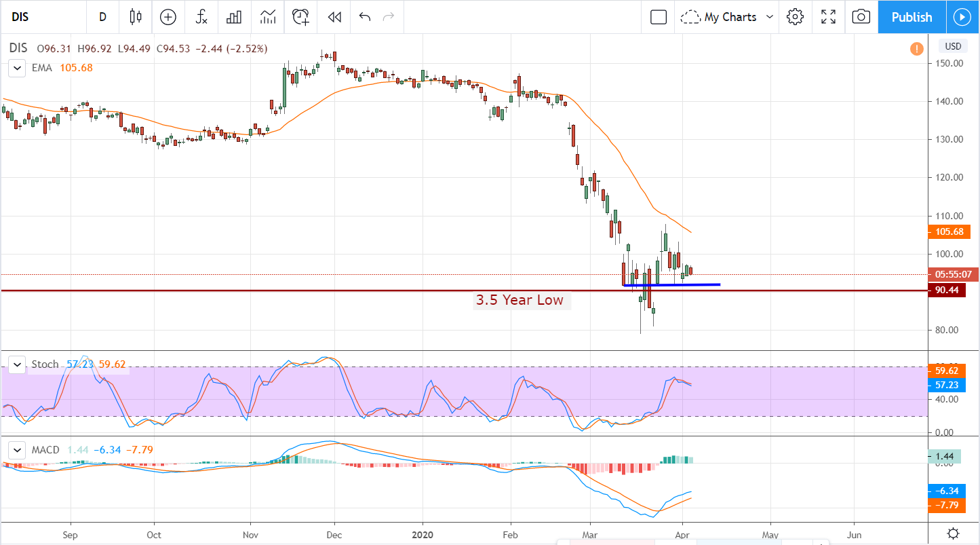Select the Stoch indicator label
Image resolution: width=980 pixels, height=545 pixels.
coord(45,364)
